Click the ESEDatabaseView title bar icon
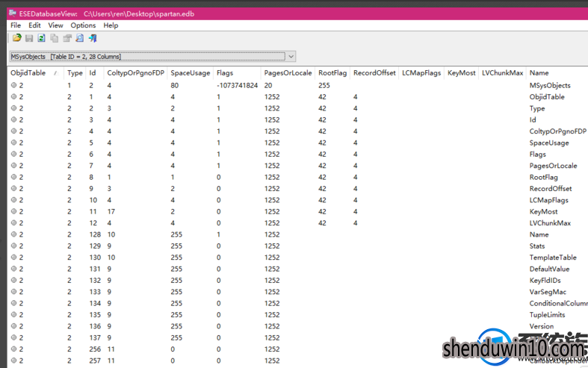Screen dimensions: 588x368 [x=13, y=13]
